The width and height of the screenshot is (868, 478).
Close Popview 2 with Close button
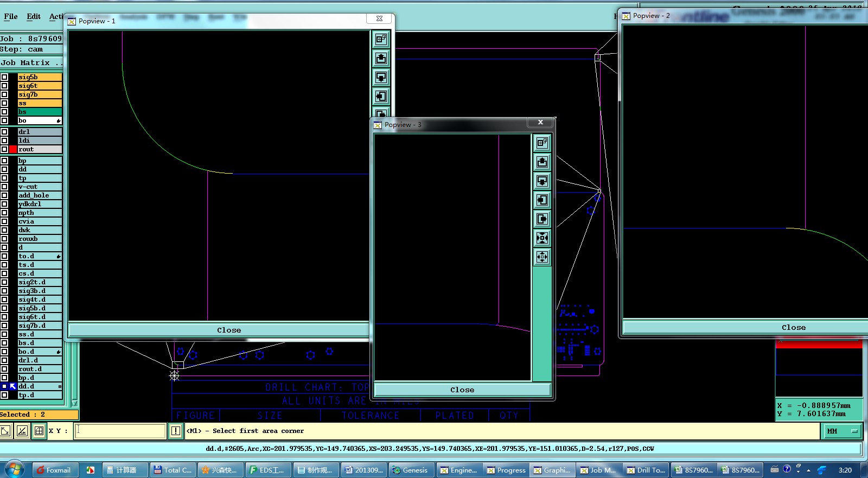pyautogui.click(x=745, y=327)
